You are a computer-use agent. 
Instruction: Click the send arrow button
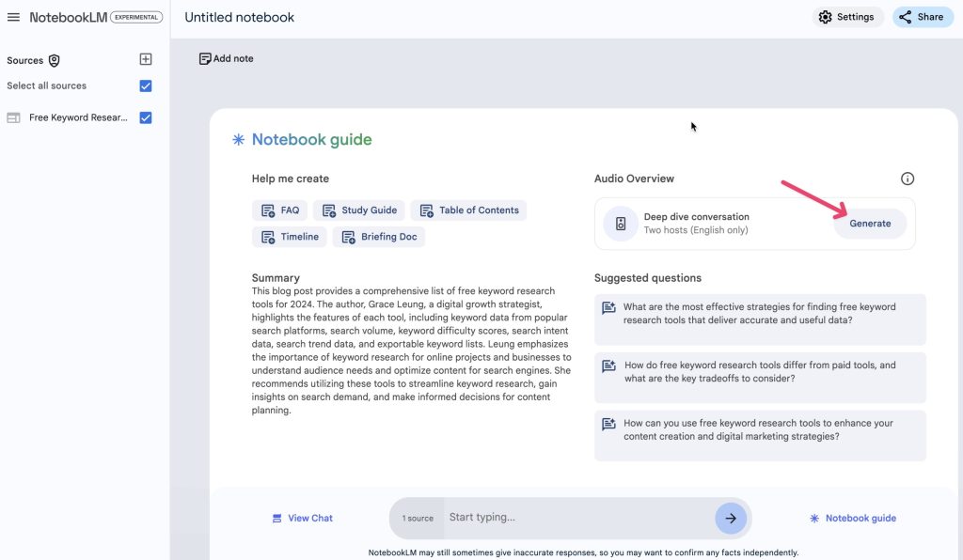click(730, 518)
